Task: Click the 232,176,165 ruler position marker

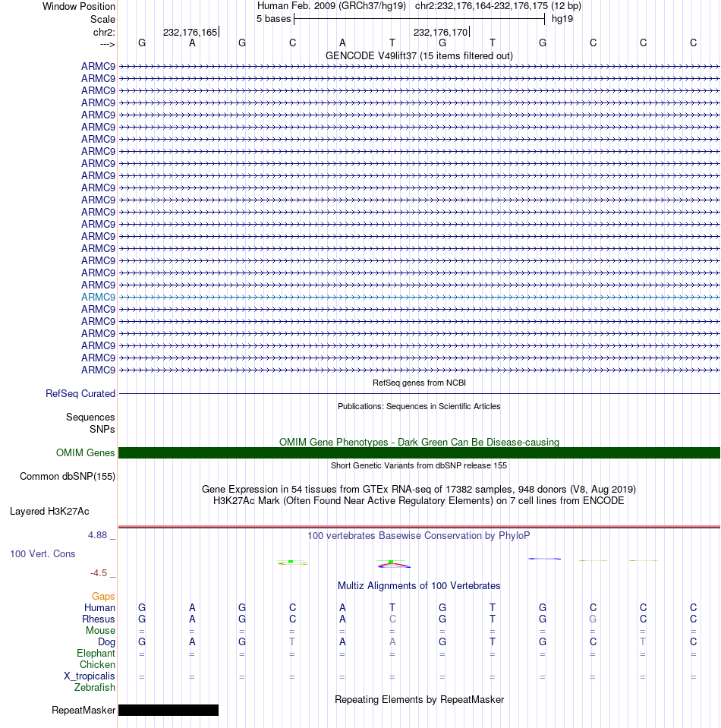Action: coord(190,32)
